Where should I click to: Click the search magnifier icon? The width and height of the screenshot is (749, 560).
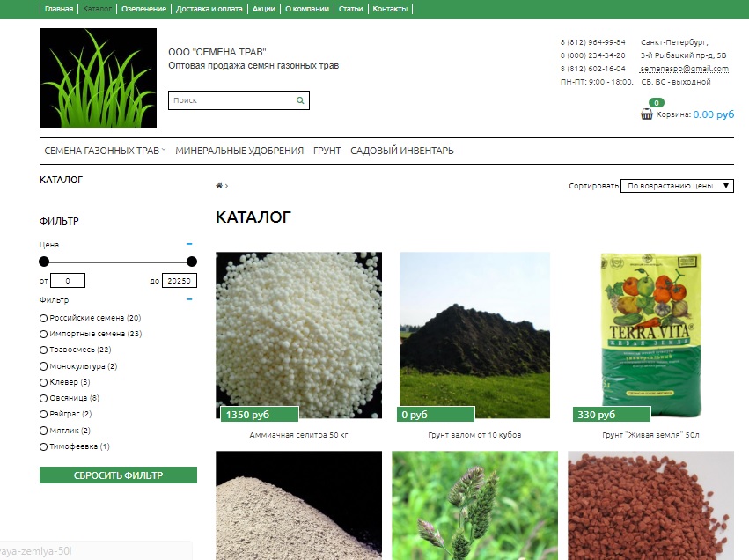point(300,100)
